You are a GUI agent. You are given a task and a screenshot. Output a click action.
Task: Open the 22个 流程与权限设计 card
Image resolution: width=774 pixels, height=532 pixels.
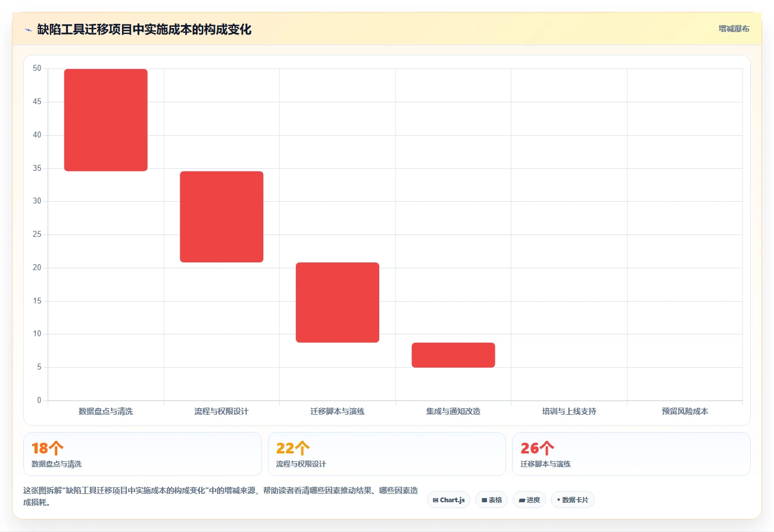(387, 454)
